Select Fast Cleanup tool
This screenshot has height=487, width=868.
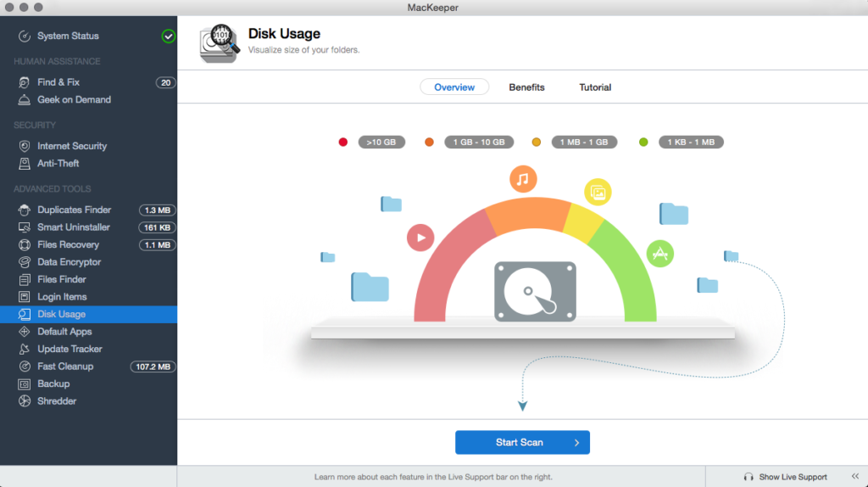(65, 367)
